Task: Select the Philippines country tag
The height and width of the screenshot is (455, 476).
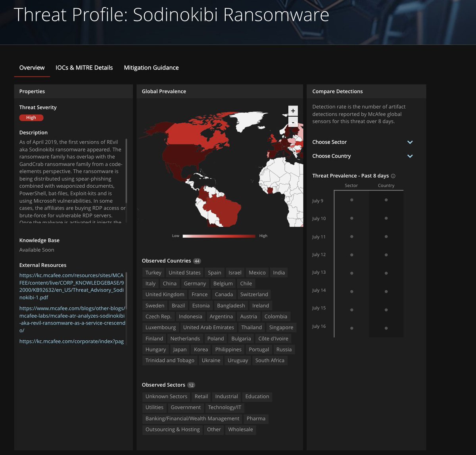Action: tap(228, 349)
